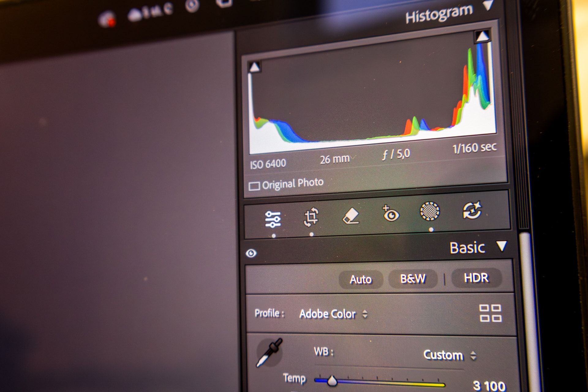Toggle the highlight clipping indicator triangle

click(482, 37)
